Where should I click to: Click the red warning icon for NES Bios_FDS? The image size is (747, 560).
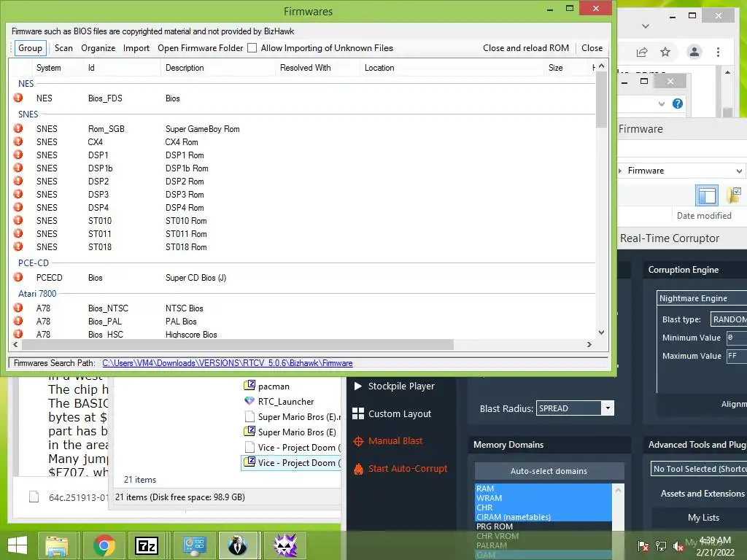click(x=18, y=98)
